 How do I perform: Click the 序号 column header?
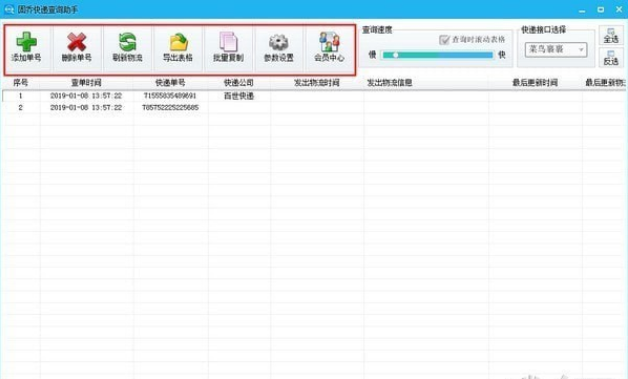coord(21,83)
